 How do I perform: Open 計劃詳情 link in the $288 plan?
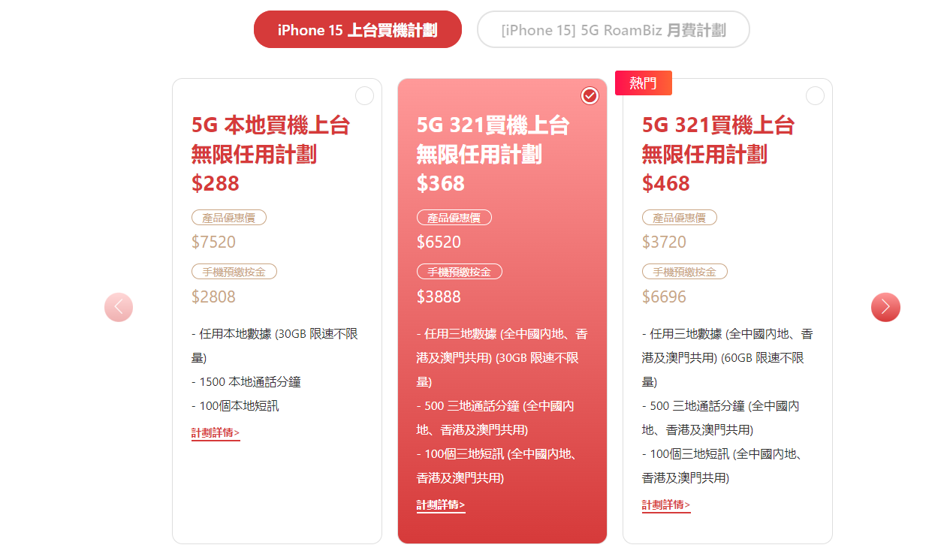click(216, 433)
